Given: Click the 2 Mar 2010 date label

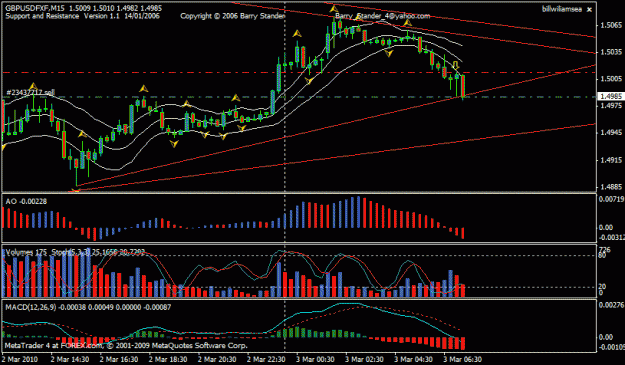Looking at the screenshot, I should coord(21,359).
